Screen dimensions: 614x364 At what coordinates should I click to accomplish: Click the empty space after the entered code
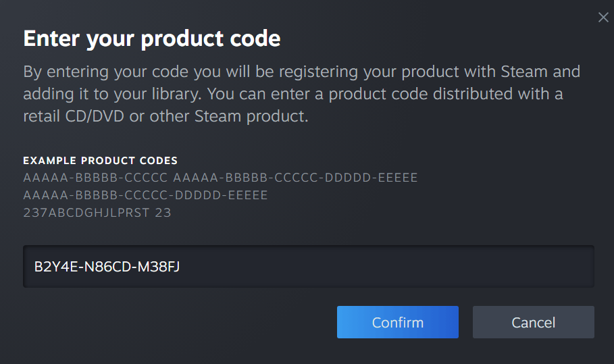(378, 267)
